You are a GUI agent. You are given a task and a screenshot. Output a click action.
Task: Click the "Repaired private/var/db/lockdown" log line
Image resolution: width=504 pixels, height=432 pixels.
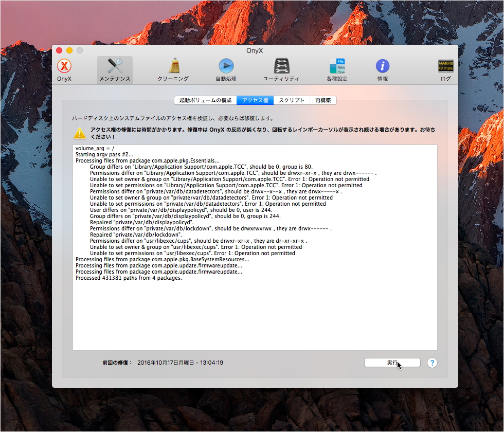pos(136,235)
